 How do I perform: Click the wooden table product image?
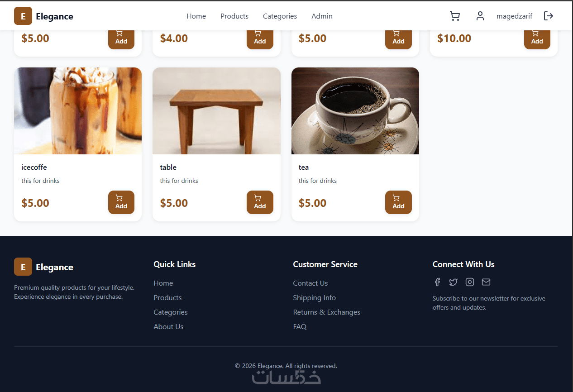coord(216,111)
